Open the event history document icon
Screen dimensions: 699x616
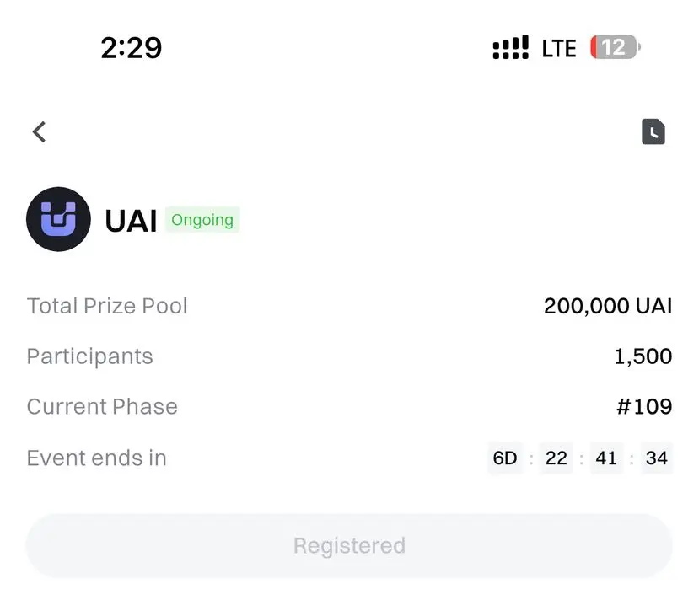(x=653, y=131)
